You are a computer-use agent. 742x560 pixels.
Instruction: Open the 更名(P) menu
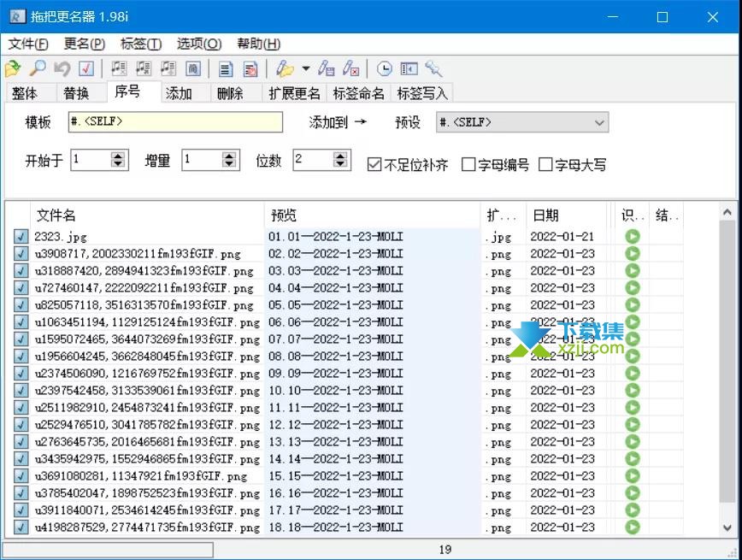pos(85,44)
